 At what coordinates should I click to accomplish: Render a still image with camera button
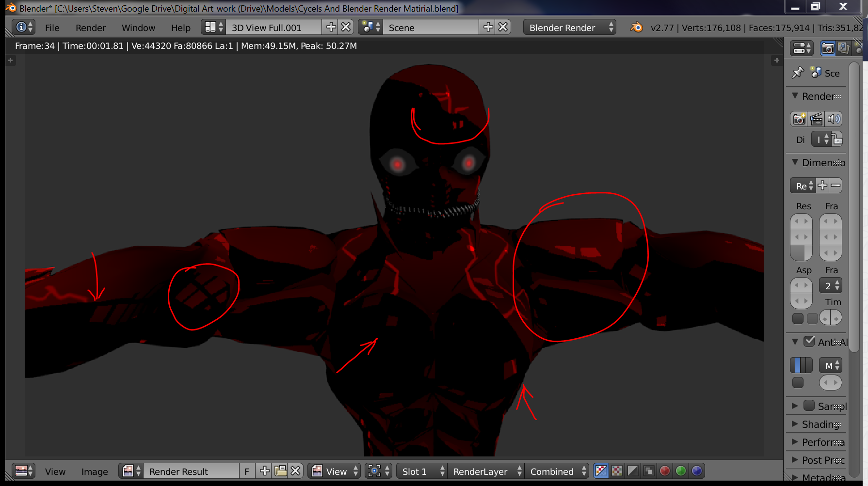(x=799, y=119)
